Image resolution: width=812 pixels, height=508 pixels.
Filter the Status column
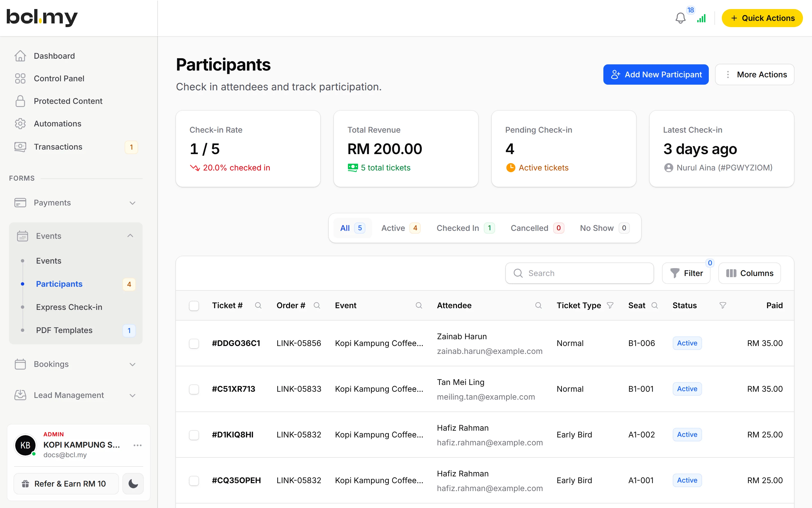tap(723, 305)
